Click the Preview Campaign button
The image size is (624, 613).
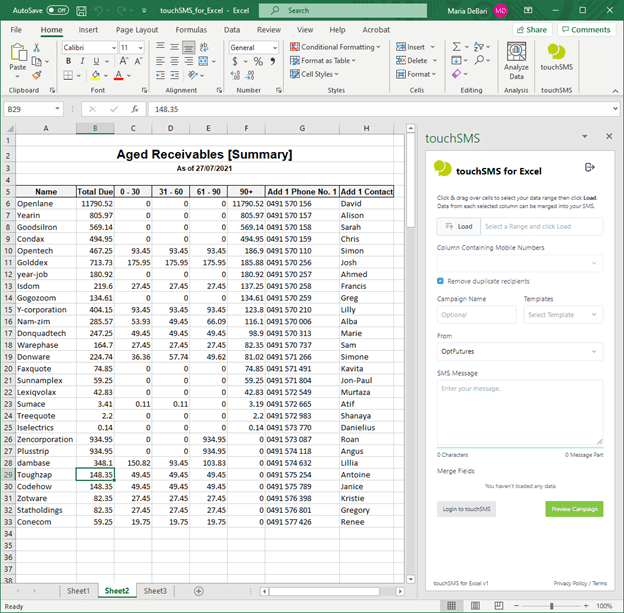tap(574, 509)
